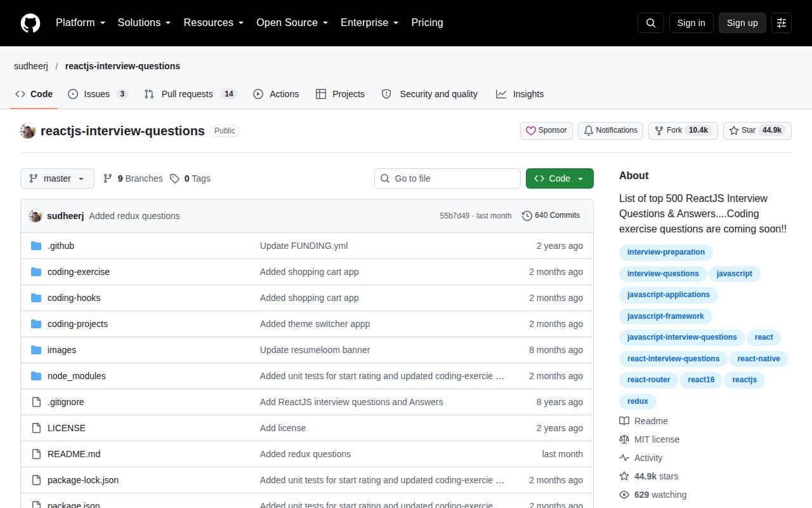The image size is (812, 508).
Task: Click the commit history clock icon
Action: point(527,216)
